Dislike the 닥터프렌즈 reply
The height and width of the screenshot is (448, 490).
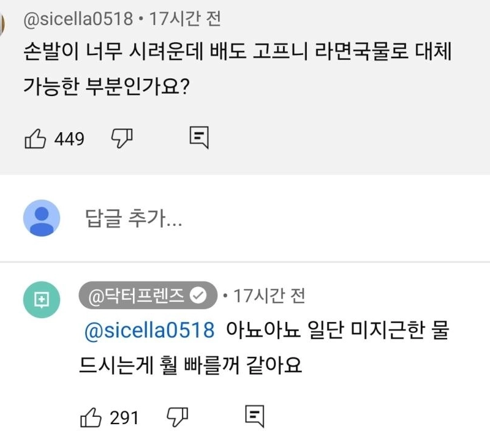click(x=177, y=417)
